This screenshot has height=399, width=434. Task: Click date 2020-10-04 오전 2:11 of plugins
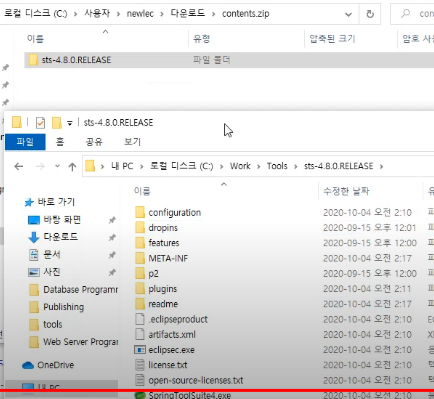(367, 289)
